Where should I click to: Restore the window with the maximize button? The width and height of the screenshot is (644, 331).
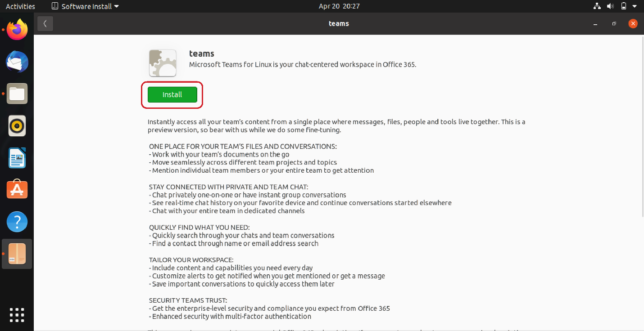coord(614,24)
